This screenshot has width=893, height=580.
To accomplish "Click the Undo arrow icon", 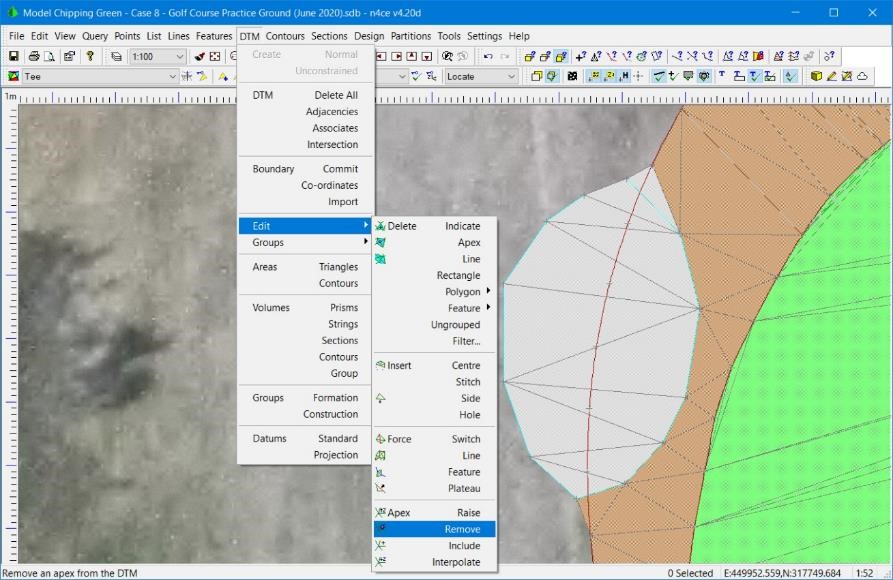I will [488, 56].
